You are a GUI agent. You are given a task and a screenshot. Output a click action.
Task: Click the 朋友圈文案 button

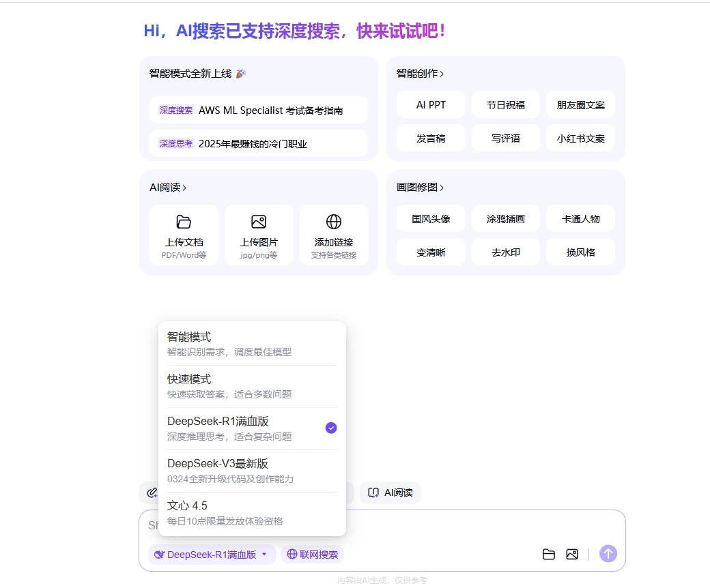(581, 105)
